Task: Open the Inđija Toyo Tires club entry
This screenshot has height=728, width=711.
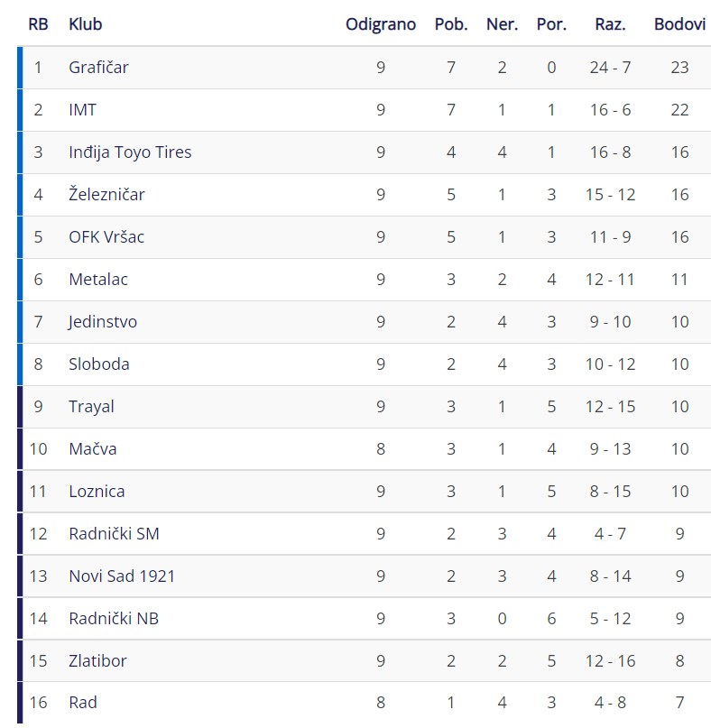Action: (x=130, y=152)
